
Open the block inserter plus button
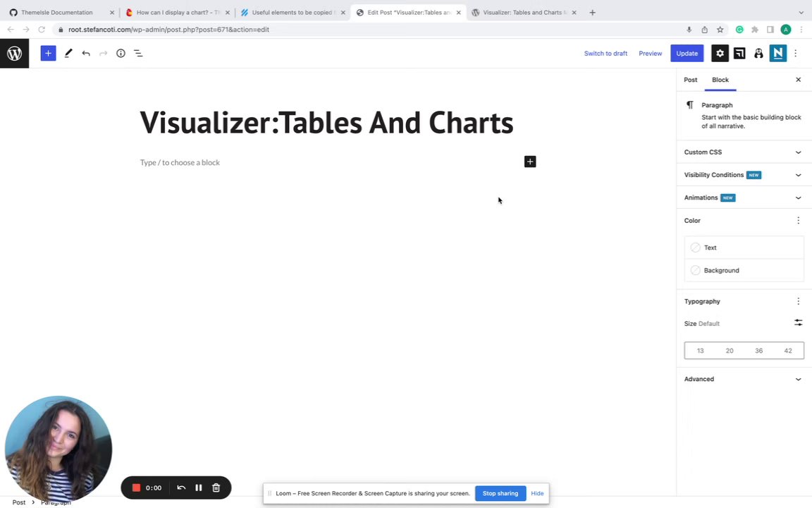point(48,54)
